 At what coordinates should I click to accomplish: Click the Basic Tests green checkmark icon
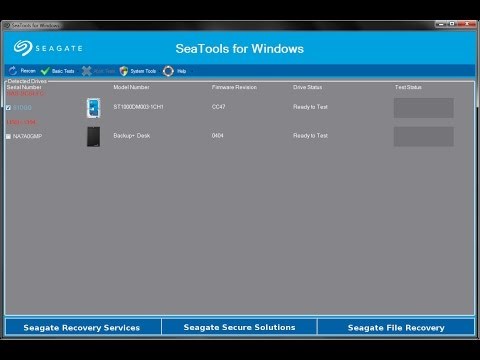pyautogui.click(x=45, y=71)
